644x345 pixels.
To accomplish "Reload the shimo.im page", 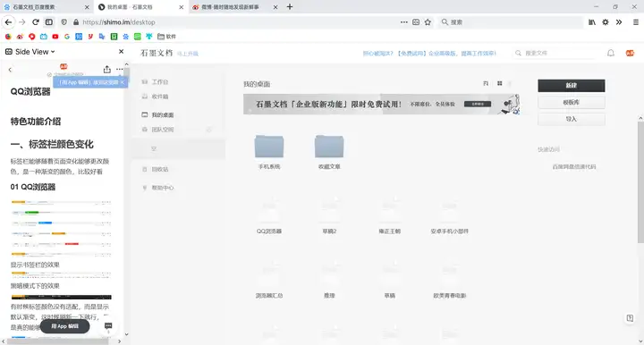I will point(36,22).
